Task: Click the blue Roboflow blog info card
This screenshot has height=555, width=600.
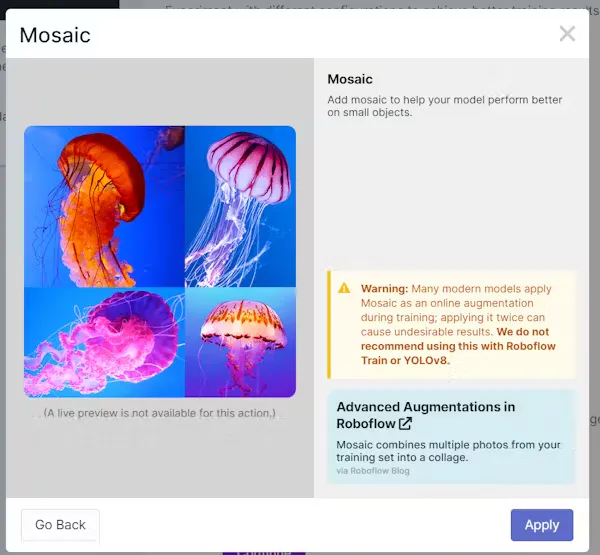Action: [451, 437]
